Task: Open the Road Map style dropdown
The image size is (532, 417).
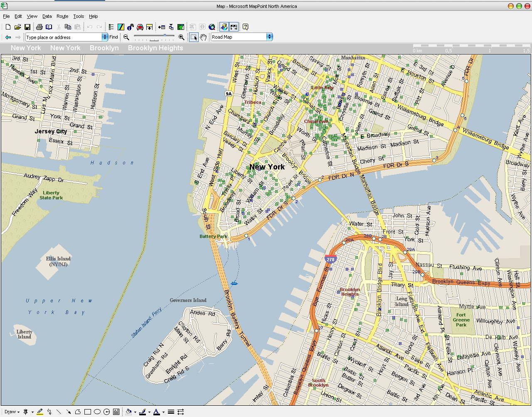Action: pyautogui.click(x=269, y=37)
